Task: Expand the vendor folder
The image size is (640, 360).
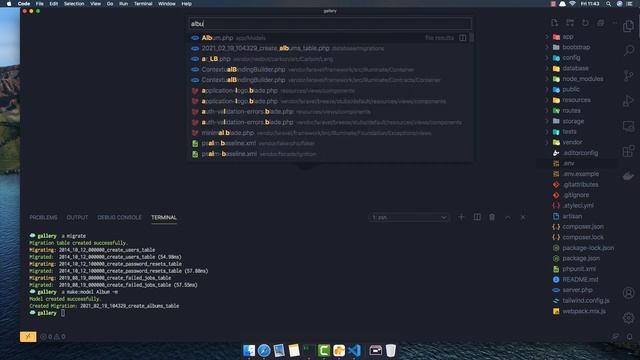Action: (x=572, y=142)
